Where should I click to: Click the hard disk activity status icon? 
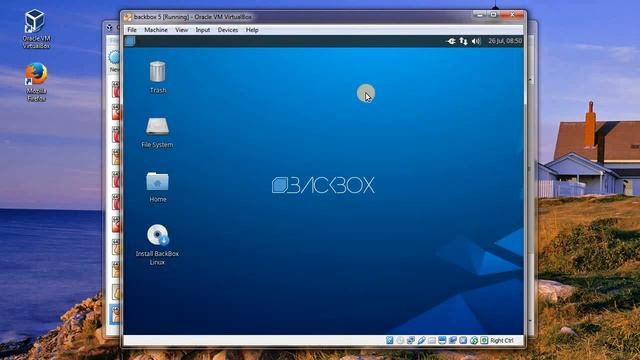[x=389, y=340]
